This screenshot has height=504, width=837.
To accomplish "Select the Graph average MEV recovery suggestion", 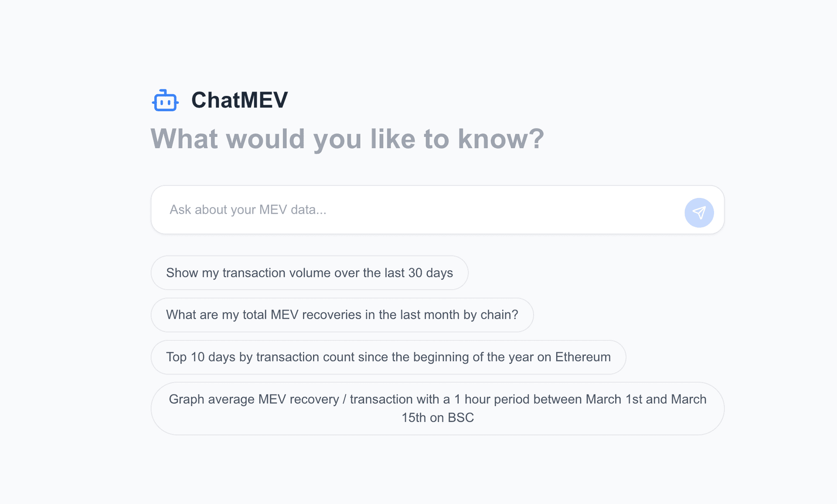I will point(437,408).
